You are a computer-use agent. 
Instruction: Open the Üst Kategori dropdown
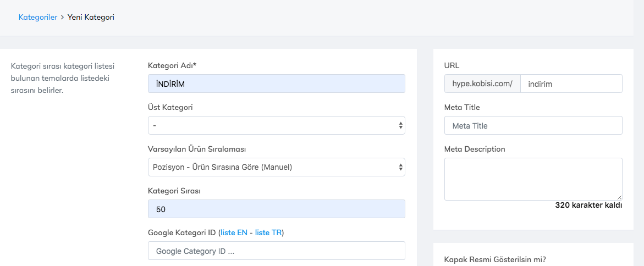coord(276,125)
